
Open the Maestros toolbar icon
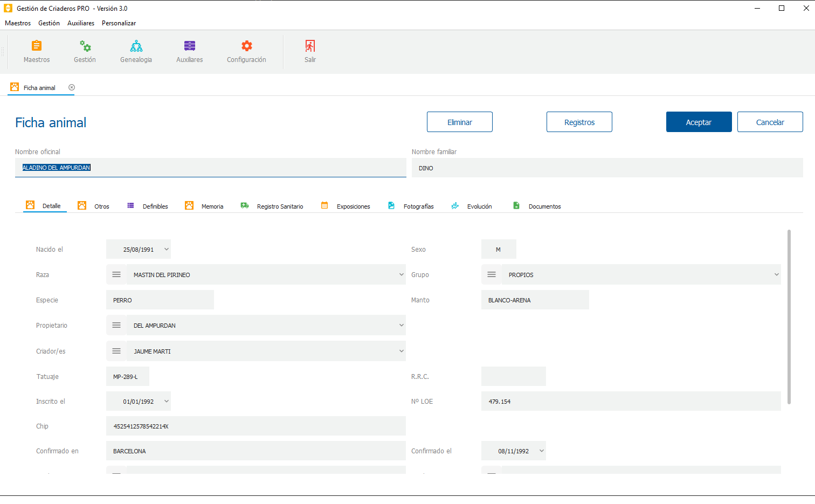(x=37, y=46)
